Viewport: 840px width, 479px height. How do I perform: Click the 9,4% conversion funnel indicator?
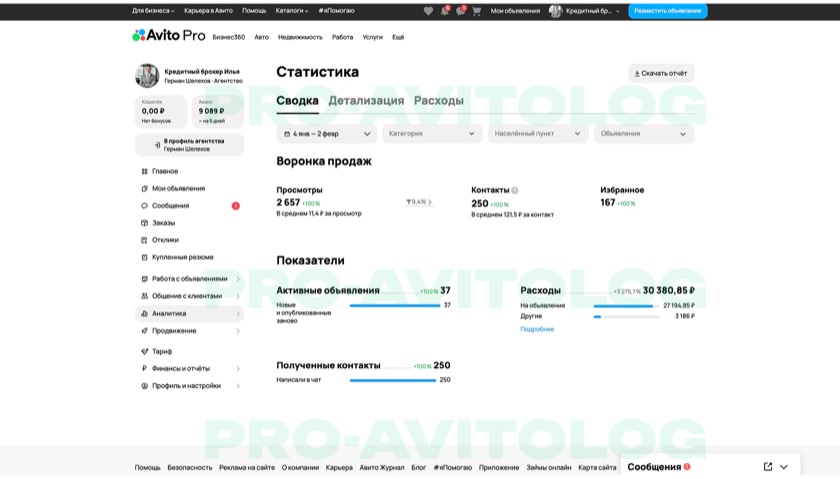click(x=419, y=202)
